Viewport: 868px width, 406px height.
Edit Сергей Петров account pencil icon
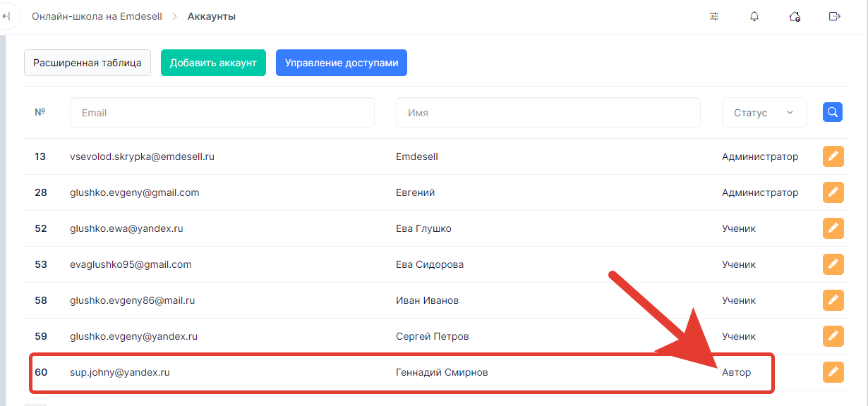click(x=833, y=336)
